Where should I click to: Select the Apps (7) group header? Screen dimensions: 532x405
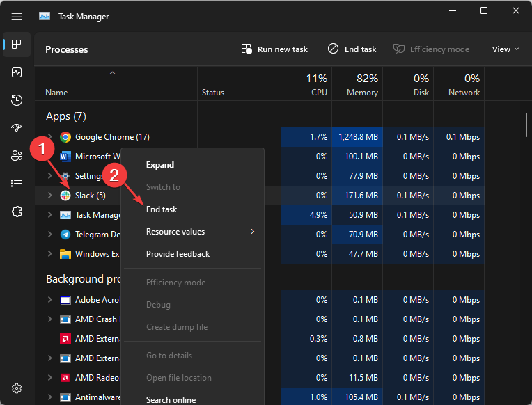point(66,116)
